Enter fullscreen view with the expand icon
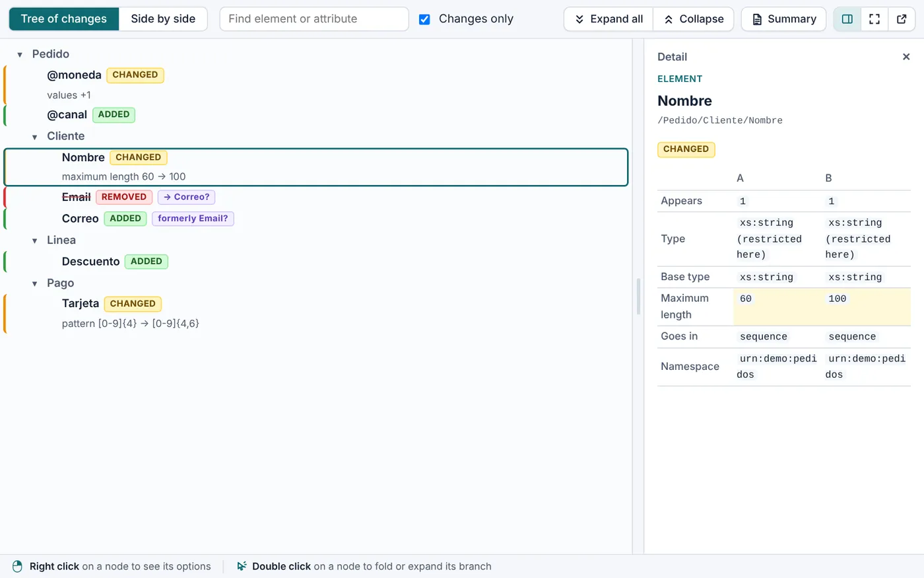The image size is (924, 578). pos(874,19)
